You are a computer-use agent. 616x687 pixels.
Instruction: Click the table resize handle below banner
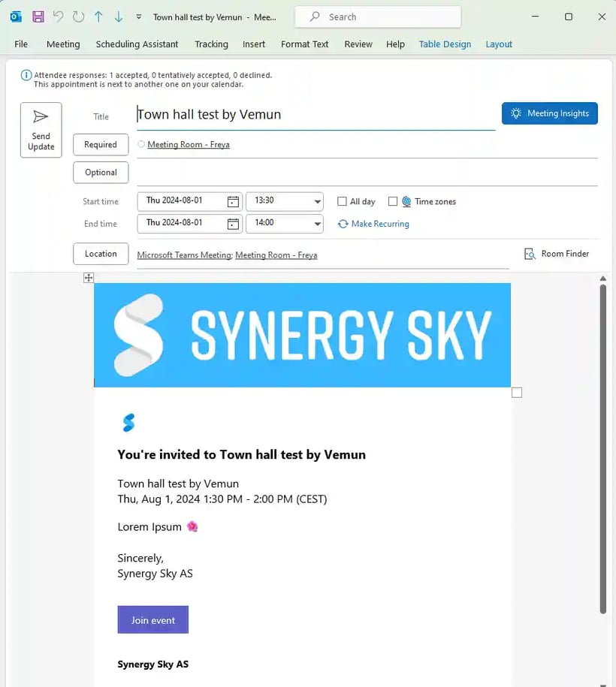tap(517, 393)
